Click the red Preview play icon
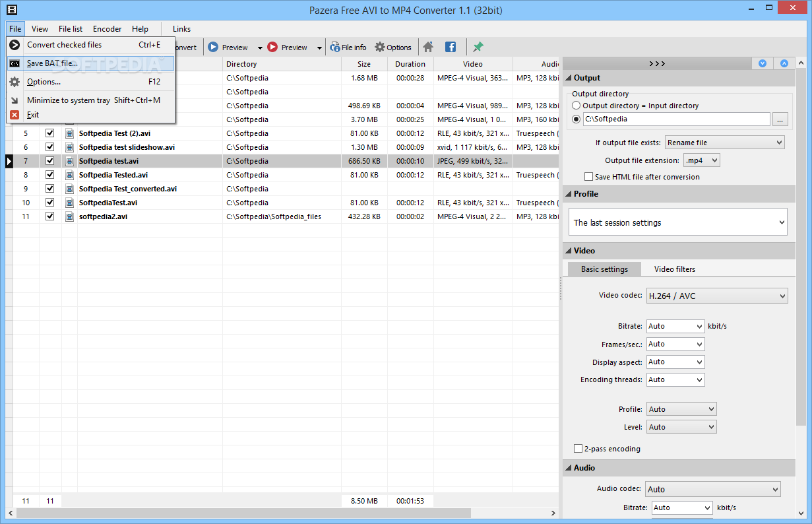Viewport: 812px width, 524px height. tap(272, 48)
